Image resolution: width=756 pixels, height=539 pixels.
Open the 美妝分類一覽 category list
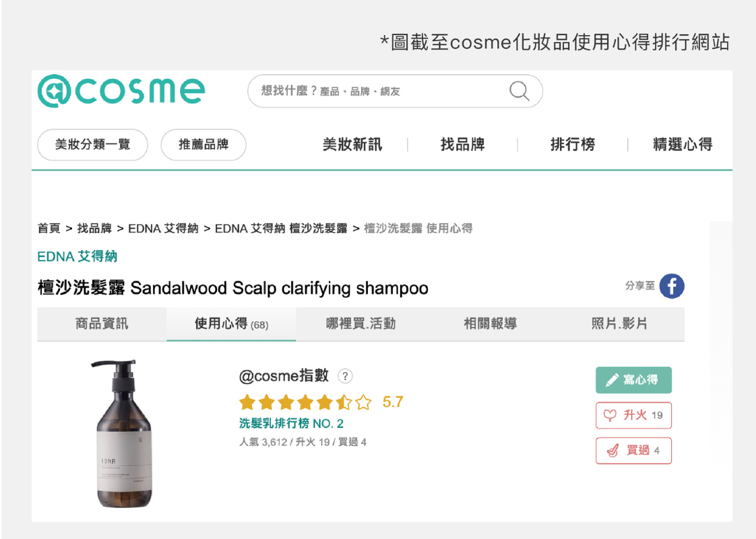(x=92, y=145)
